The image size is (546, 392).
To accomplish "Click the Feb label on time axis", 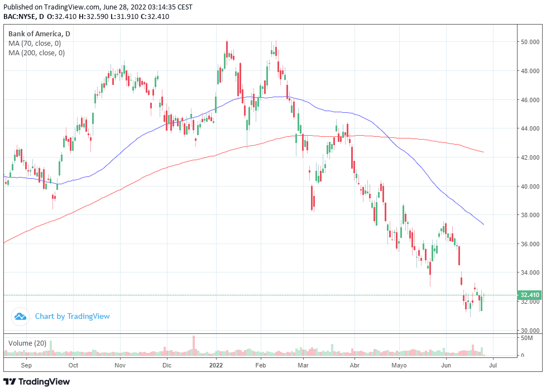I will [261, 365].
